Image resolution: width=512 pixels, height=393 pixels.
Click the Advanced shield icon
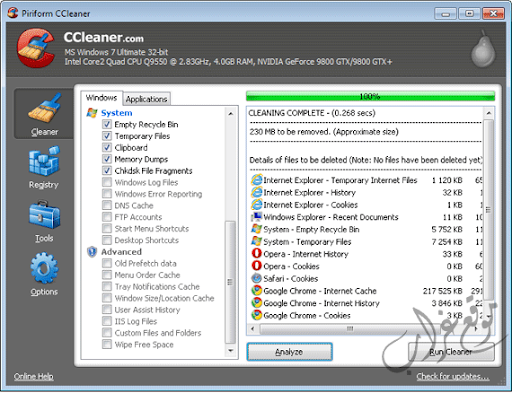coord(92,252)
